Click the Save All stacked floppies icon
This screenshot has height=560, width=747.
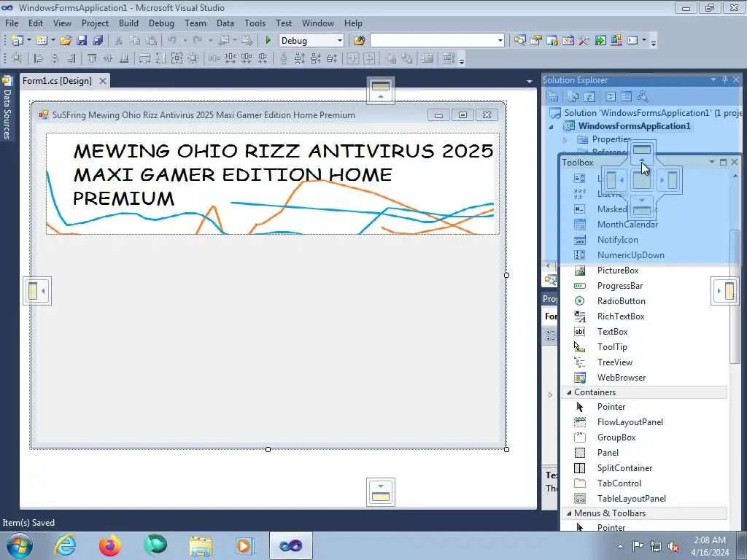click(98, 41)
